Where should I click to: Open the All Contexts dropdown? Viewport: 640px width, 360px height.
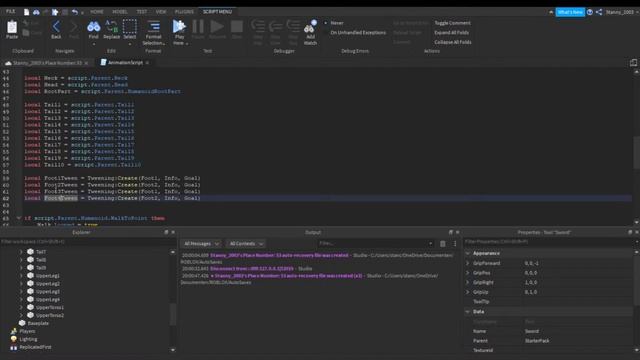[x=246, y=244]
